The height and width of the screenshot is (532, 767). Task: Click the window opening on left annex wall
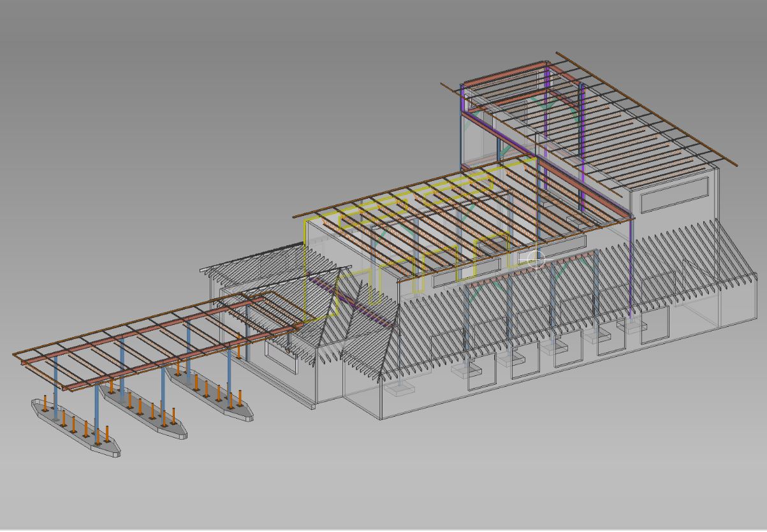[x=281, y=357]
